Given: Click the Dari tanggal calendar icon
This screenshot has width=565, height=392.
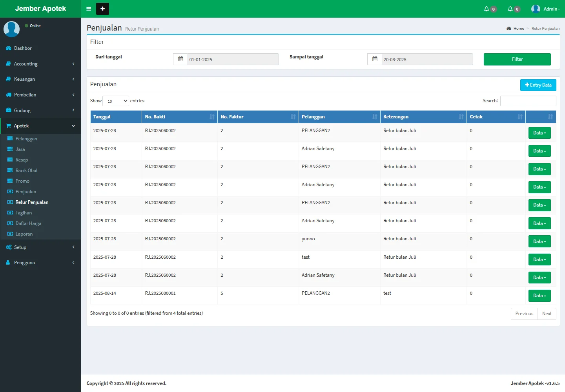Looking at the screenshot, I should (x=180, y=59).
